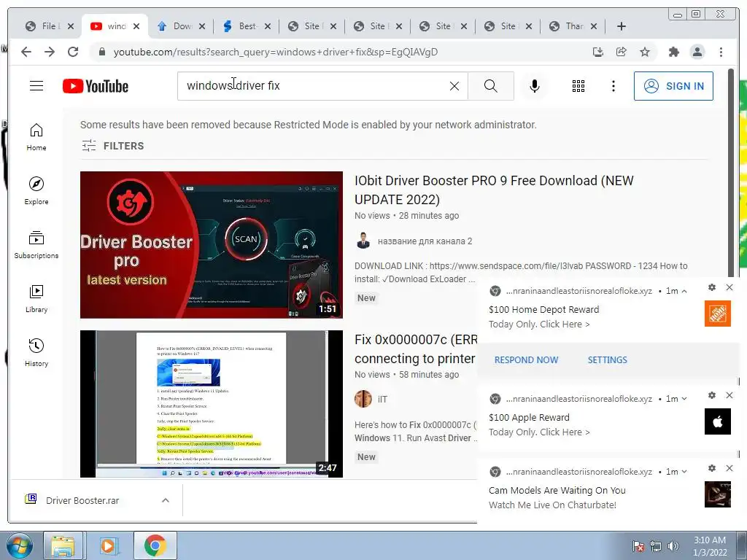Image resolution: width=747 pixels, height=560 pixels.
Task: Close the $100 Home Depot Reward notification
Action: pyautogui.click(x=729, y=287)
